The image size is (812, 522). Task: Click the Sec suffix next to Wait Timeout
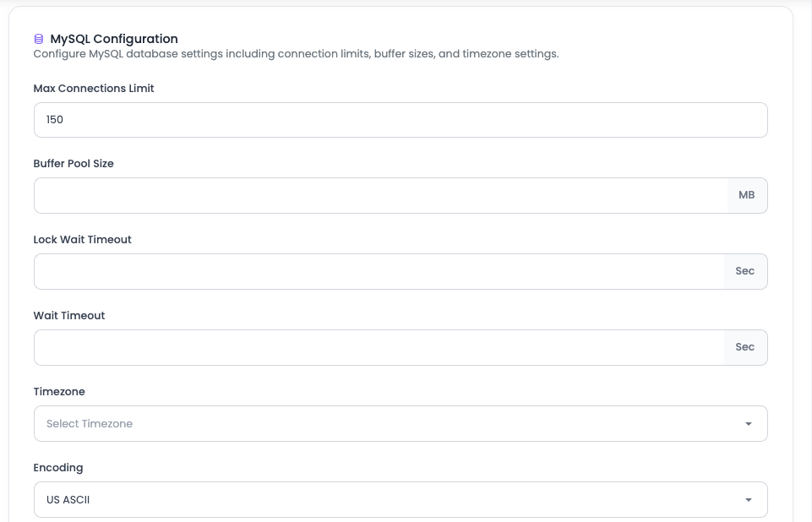(744, 346)
